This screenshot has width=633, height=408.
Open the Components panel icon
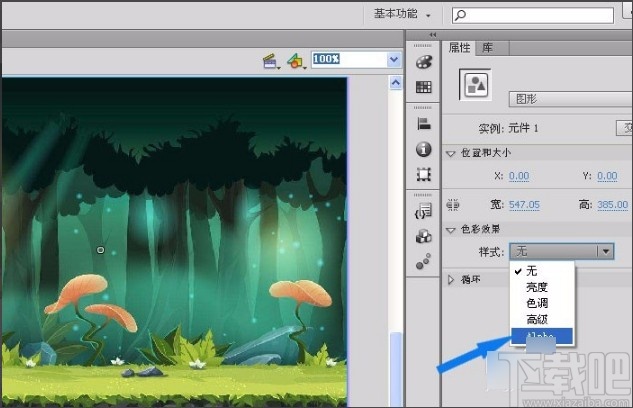point(423,236)
